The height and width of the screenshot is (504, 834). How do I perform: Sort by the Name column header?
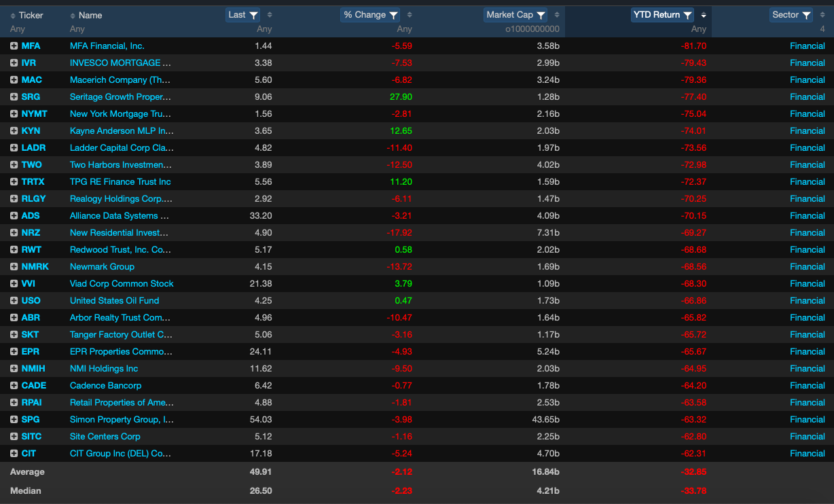(x=90, y=15)
